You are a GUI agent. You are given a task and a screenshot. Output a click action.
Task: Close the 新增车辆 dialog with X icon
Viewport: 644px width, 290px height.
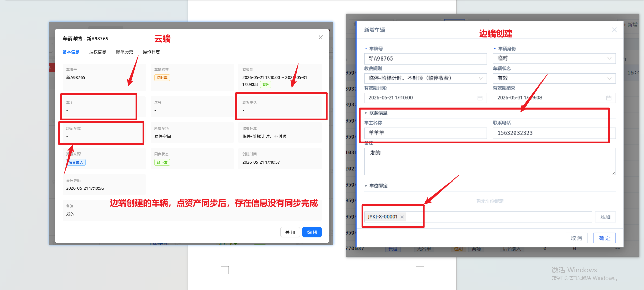pos(614,30)
